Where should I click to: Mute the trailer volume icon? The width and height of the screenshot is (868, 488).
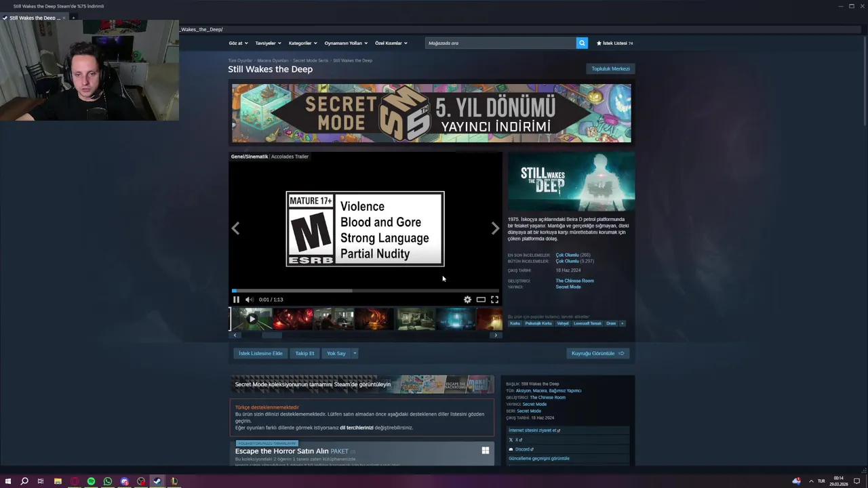pyautogui.click(x=249, y=300)
